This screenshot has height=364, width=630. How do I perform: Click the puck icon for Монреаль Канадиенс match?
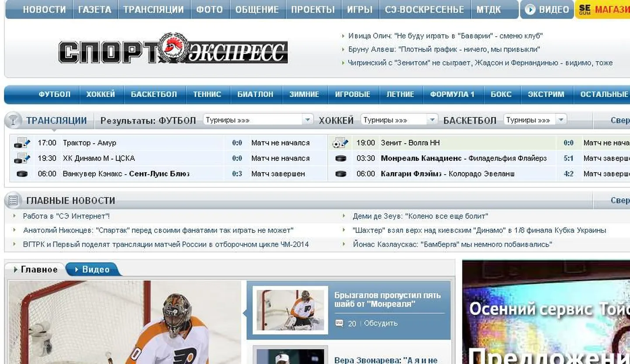341,158
